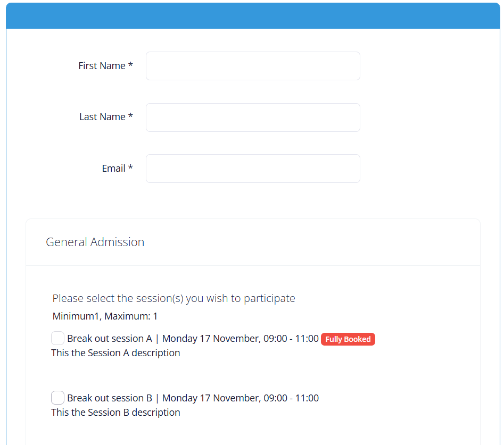Viewport: 504px width, 445px height.
Task: Focus the Last Name text box
Action: point(253,117)
